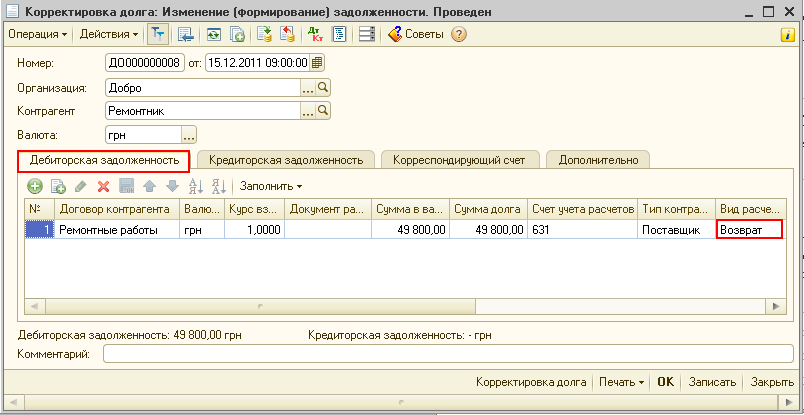Click the yellow info icon at top right
804x415 pixels.
pos(786,34)
